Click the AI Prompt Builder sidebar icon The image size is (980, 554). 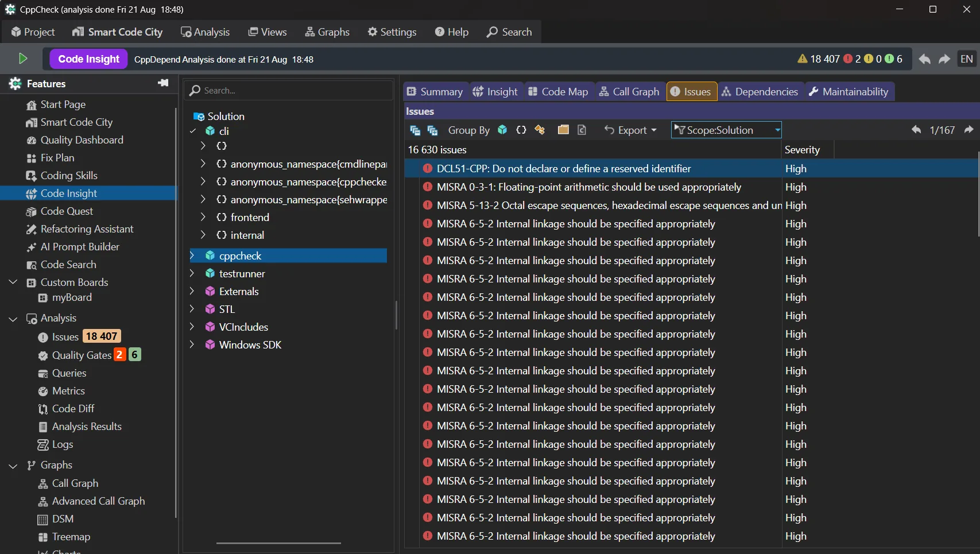coord(32,247)
